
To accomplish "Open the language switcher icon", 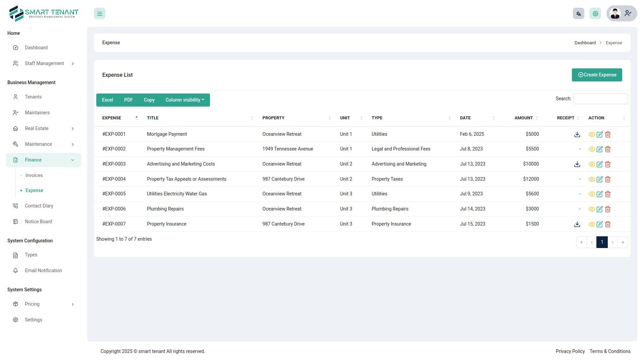I will pos(578,13).
